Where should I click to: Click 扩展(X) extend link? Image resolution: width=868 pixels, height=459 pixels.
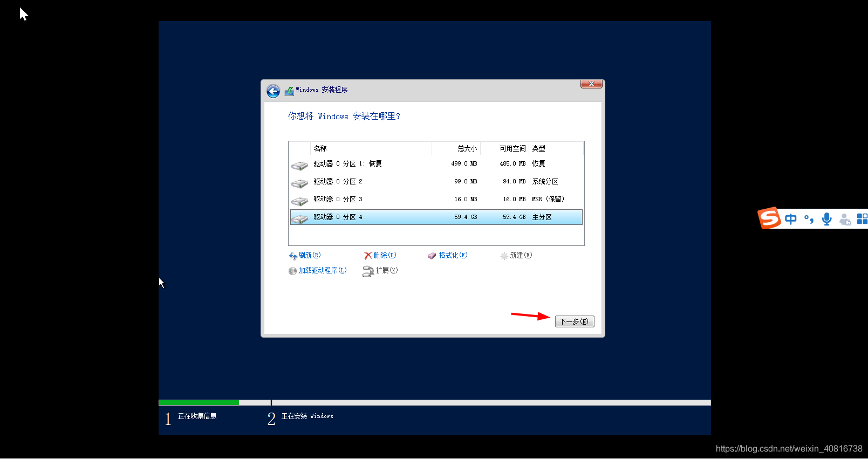(387, 271)
